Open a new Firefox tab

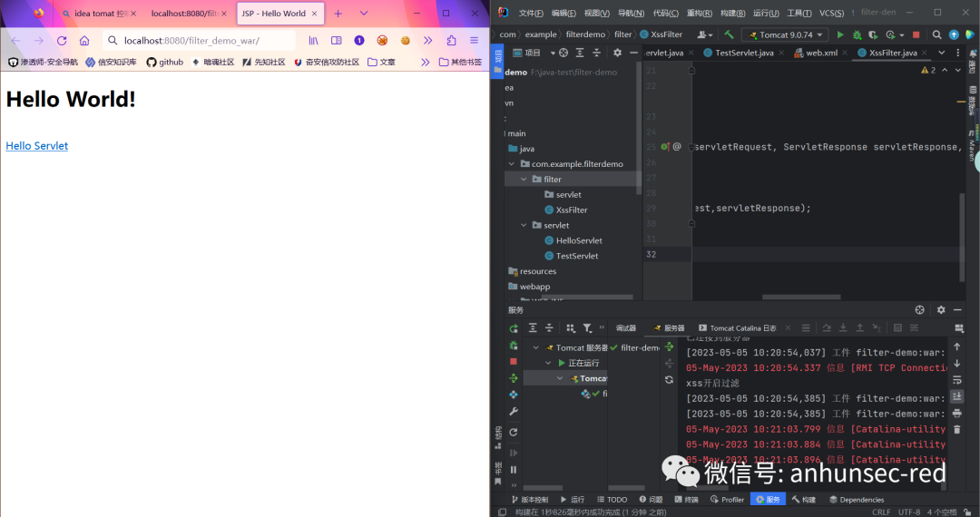tap(338, 13)
